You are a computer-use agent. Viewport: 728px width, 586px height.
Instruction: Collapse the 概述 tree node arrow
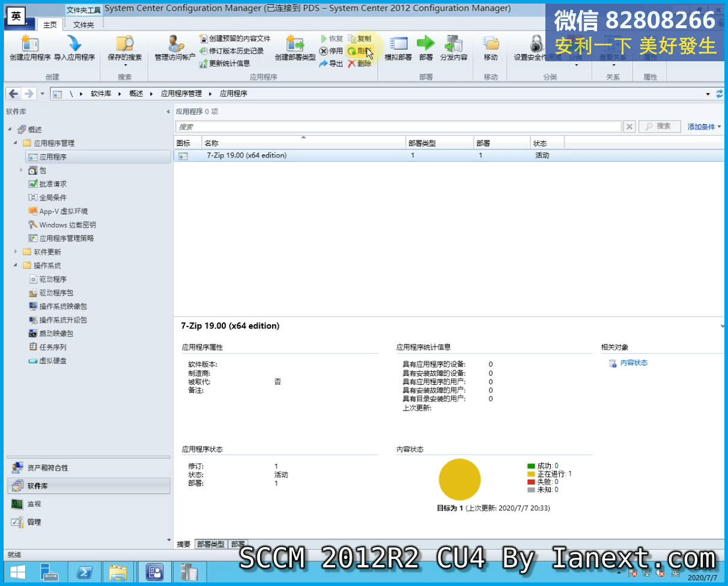[x=10, y=130]
